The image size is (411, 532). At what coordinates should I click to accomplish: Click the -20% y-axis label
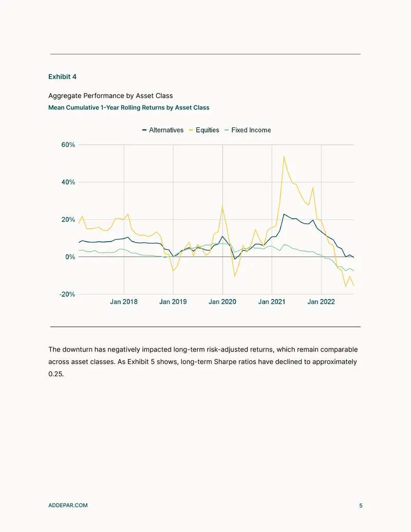(x=67, y=294)
